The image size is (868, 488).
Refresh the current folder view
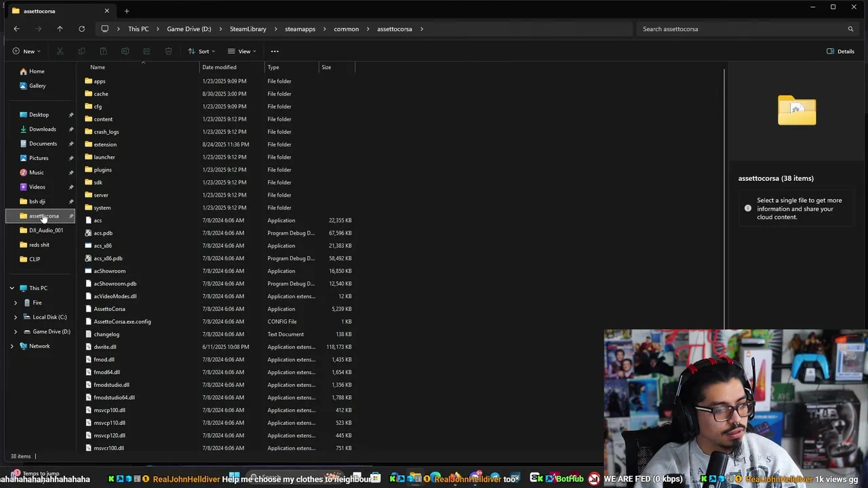pos(81,29)
